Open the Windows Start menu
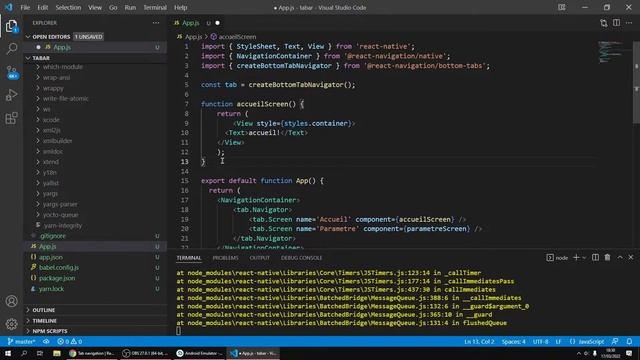 tap(8, 353)
